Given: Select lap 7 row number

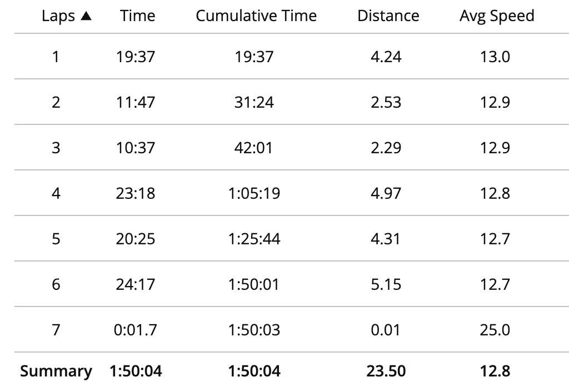Looking at the screenshot, I should coord(56,330).
